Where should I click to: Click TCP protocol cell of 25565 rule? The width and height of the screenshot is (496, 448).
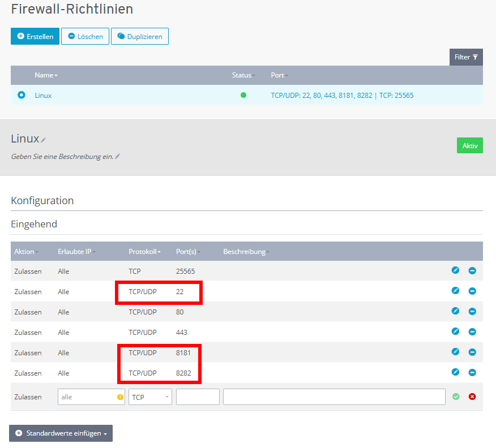click(x=134, y=272)
